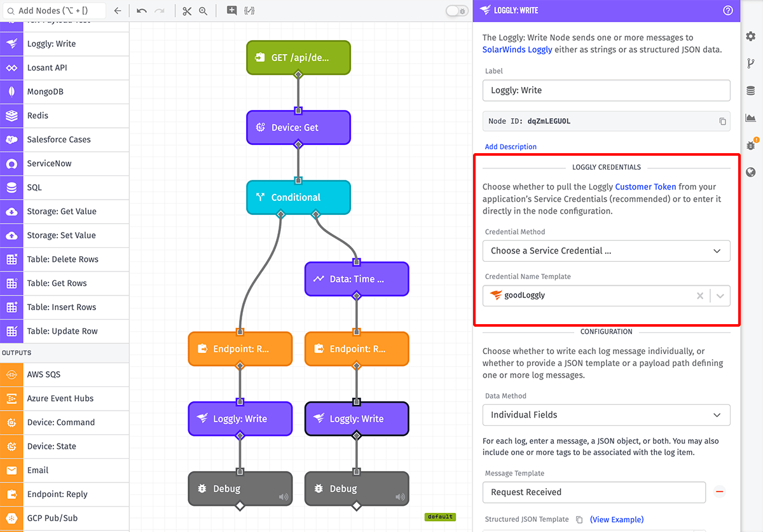The height and width of the screenshot is (532, 763).
Task: Pick Azure Event Hubs output node
Action: (64, 399)
